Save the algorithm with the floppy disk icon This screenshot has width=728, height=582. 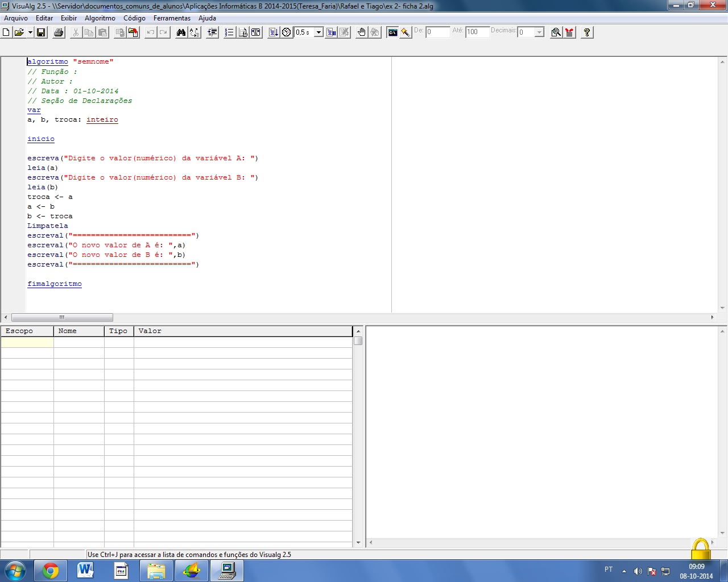click(41, 32)
